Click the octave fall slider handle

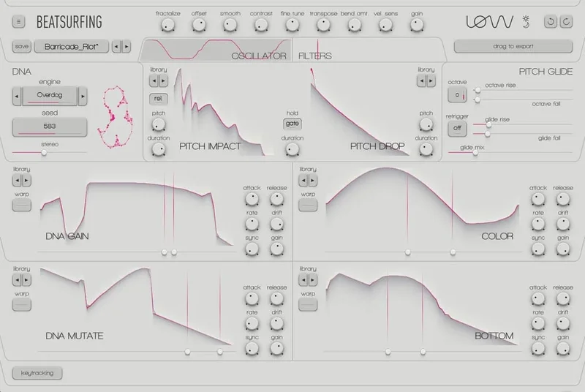[478, 99]
